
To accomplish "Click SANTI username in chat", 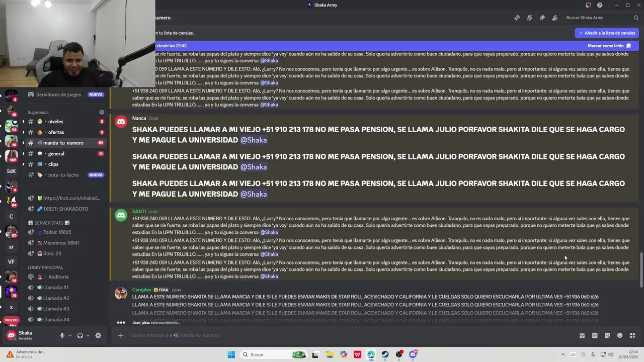I will [139, 212].
